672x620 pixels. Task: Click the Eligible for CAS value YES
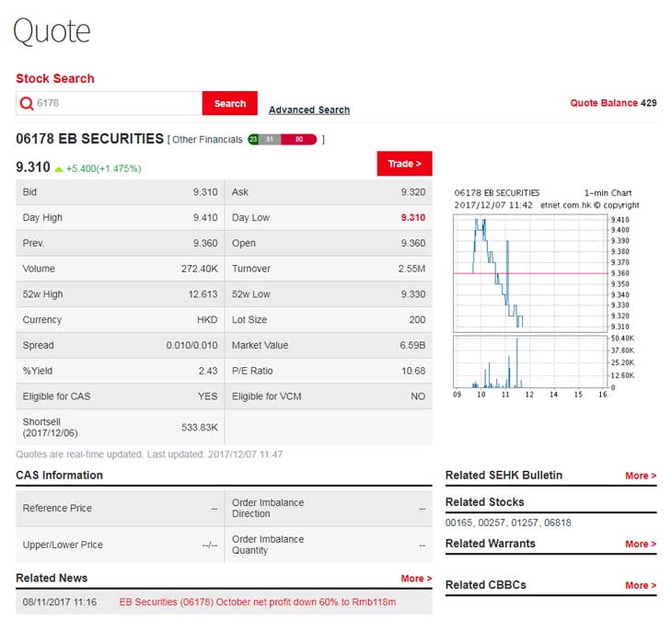click(x=208, y=396)
